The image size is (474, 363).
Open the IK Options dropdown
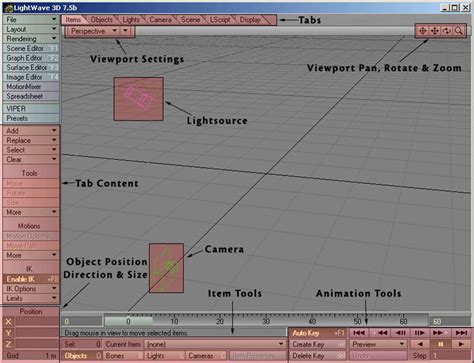tap(31, 289)
